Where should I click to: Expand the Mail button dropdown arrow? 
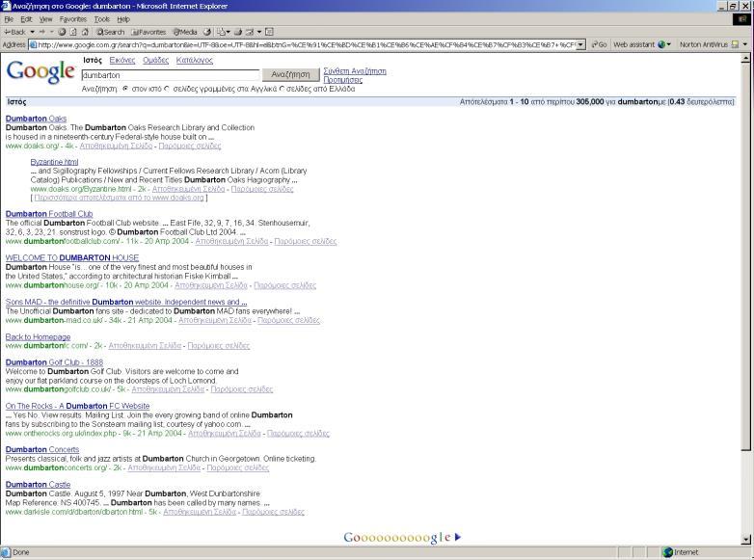(228, 32)
